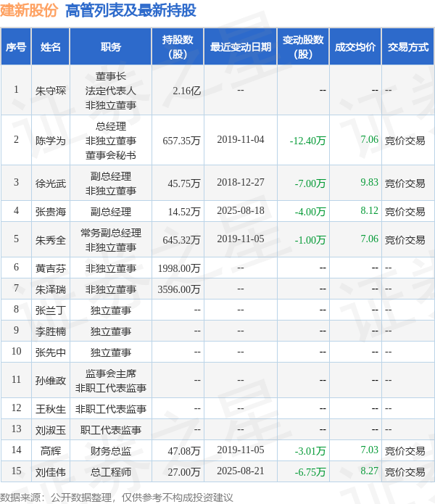Image resolution: width=435 pixels, height=504 pixels.
Task: Click the 董事会秘书 position text
Action: [111, 155]
